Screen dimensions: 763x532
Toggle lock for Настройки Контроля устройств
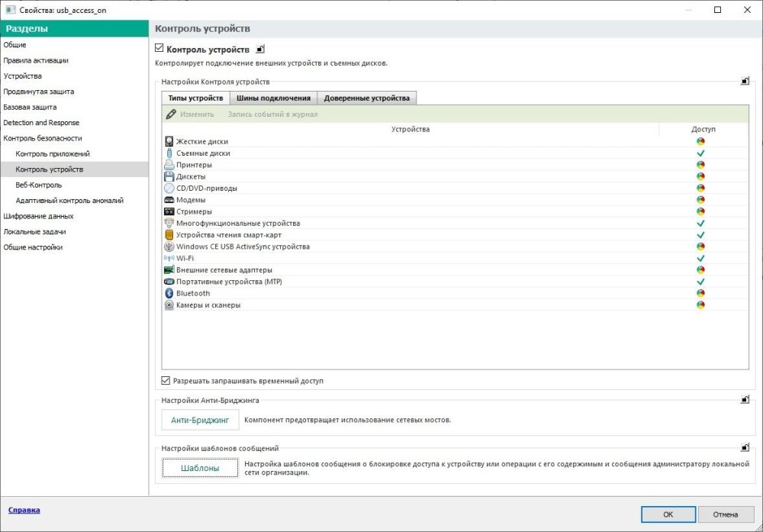(745, 81)
